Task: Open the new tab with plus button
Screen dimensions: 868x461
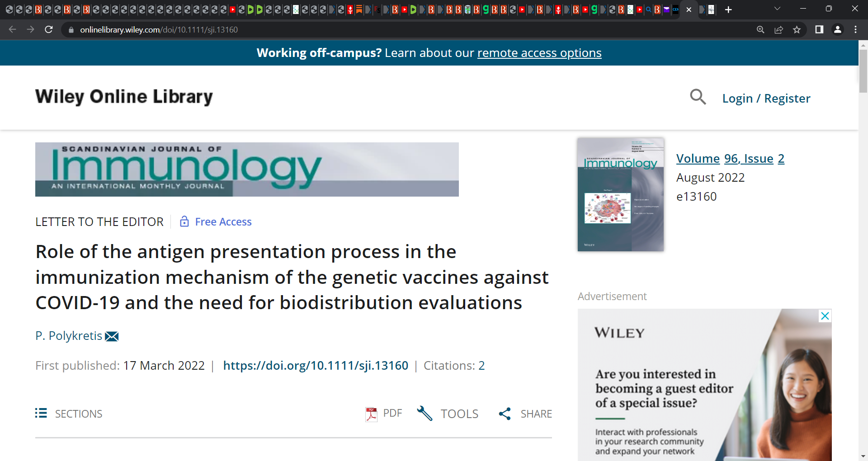Action: coord(728,9)
